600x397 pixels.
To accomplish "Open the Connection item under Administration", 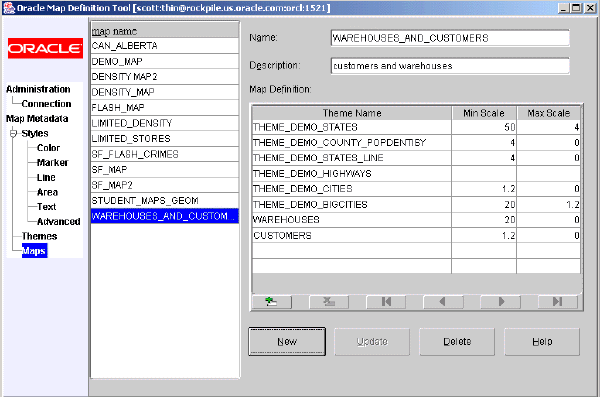I will click(46, 104).
